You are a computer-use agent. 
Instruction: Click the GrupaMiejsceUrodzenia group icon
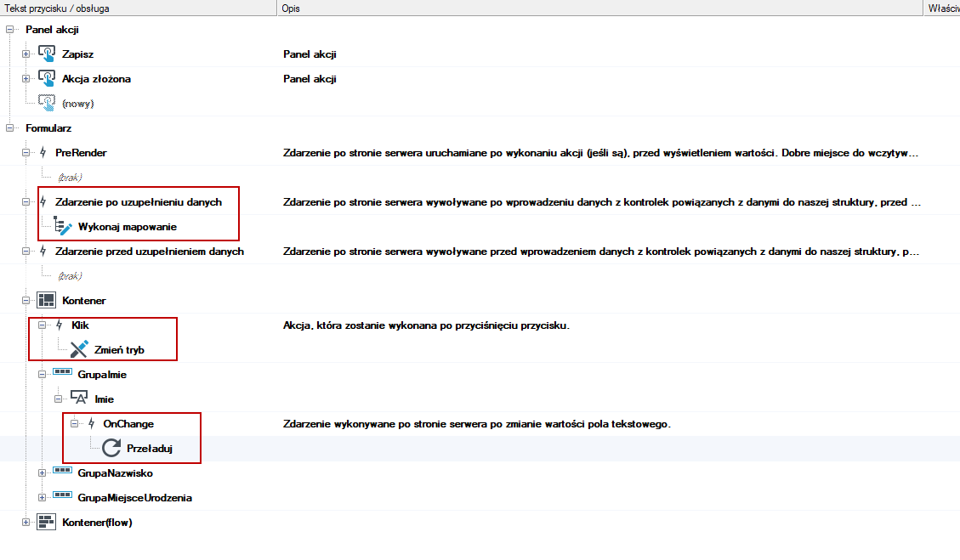pos(62,495)
